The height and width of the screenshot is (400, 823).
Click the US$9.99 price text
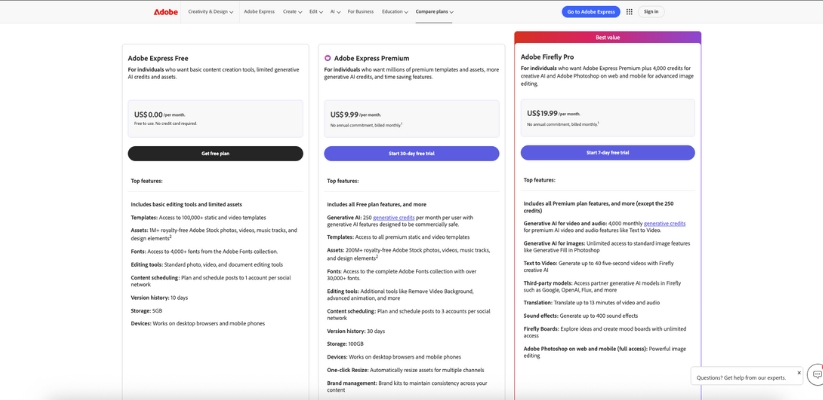[x=344, y=114]
